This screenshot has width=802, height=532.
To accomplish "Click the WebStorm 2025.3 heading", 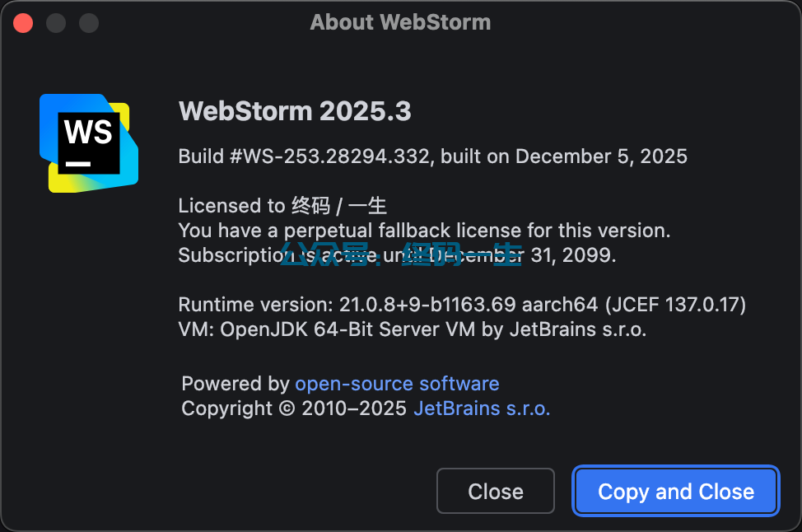I will point(294,111).
